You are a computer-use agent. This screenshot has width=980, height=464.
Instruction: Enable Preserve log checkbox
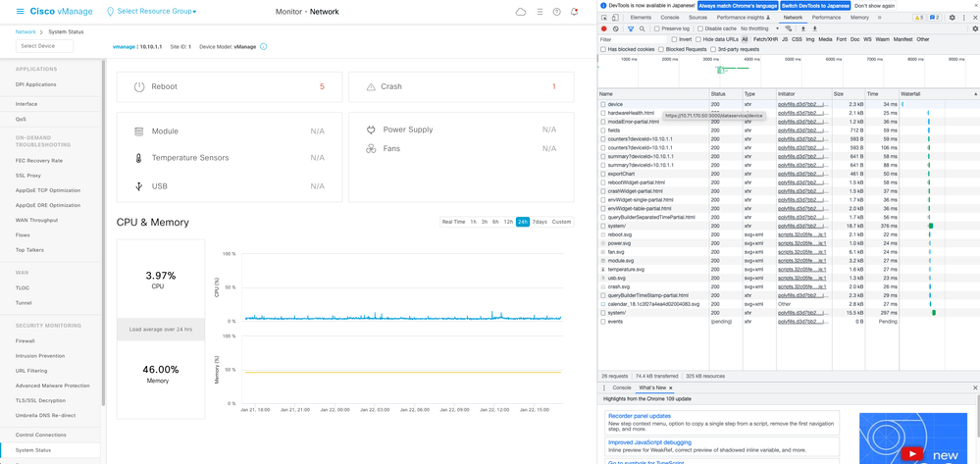click(x=657, y=28)
